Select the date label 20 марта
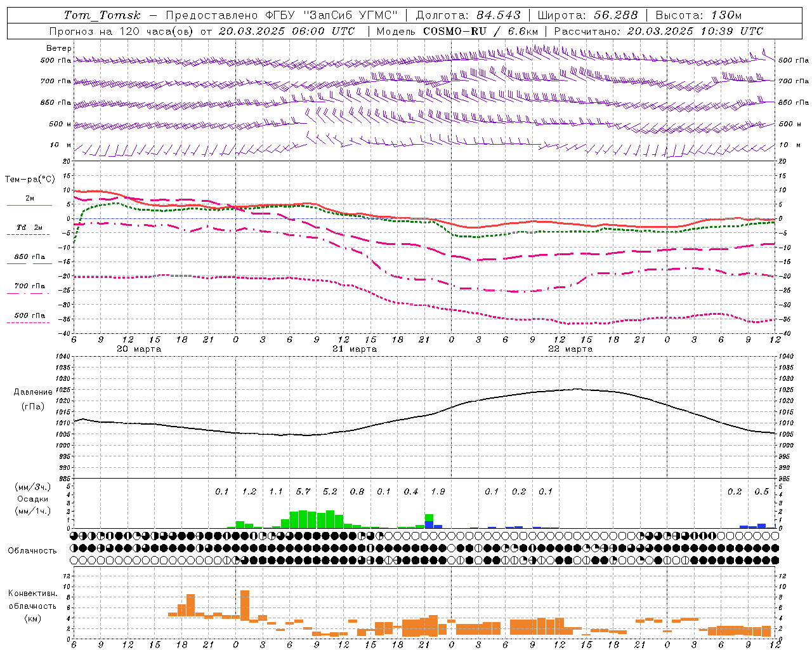Image resolution: width=812 pixels, height=650 pixels. coord(139,349)
